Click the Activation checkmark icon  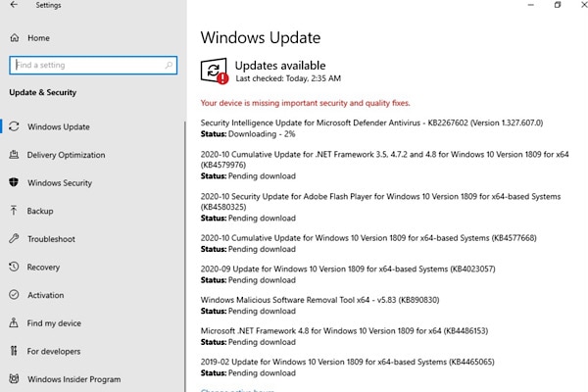pyautogui.click(x=14, y=295)
